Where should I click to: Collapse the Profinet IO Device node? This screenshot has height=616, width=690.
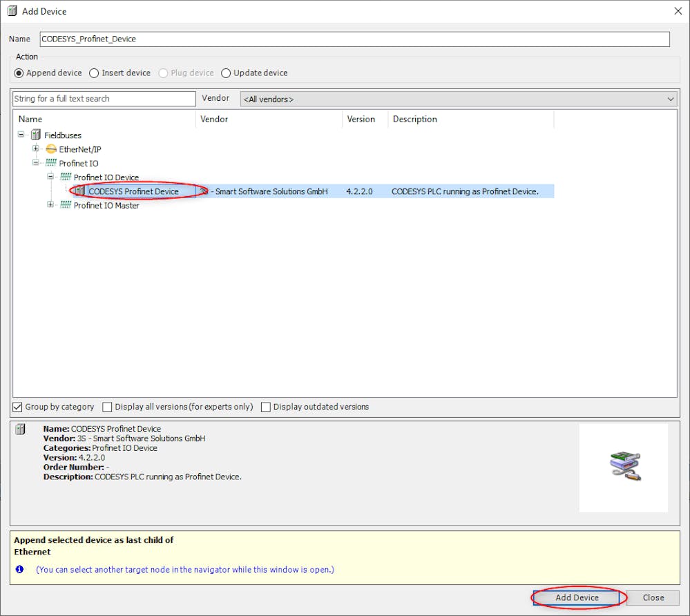[50, 176]
